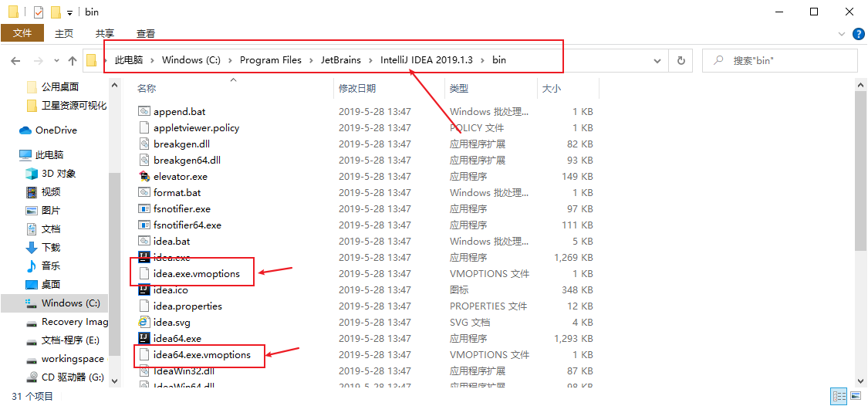Click the Forward navigation arrow
Image resolution: width=868 pixels, height=406 pixels.
tap(38, 60)
